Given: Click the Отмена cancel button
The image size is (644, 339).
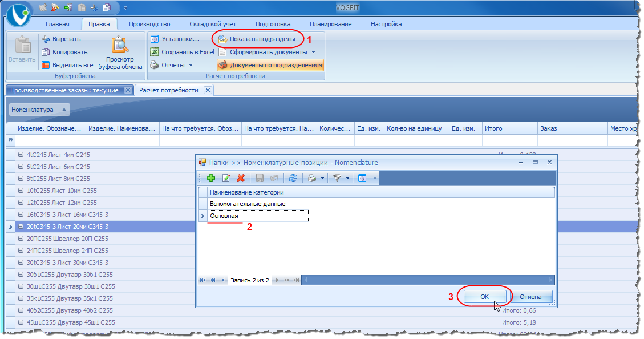Looking at the screenshot, I should [530, 297].
